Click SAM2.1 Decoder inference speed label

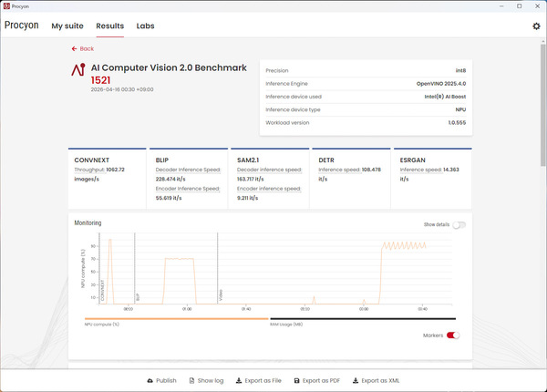269,170
